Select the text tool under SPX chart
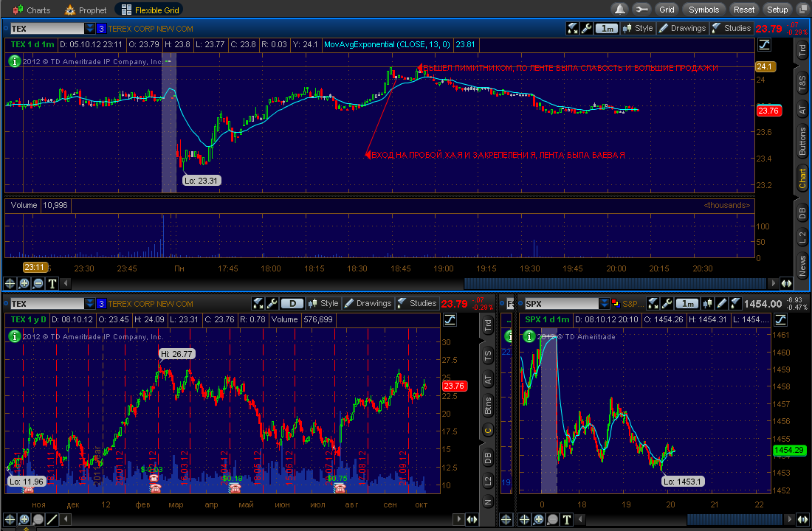This screenshot has width=812, height=531. pos(566,519)
